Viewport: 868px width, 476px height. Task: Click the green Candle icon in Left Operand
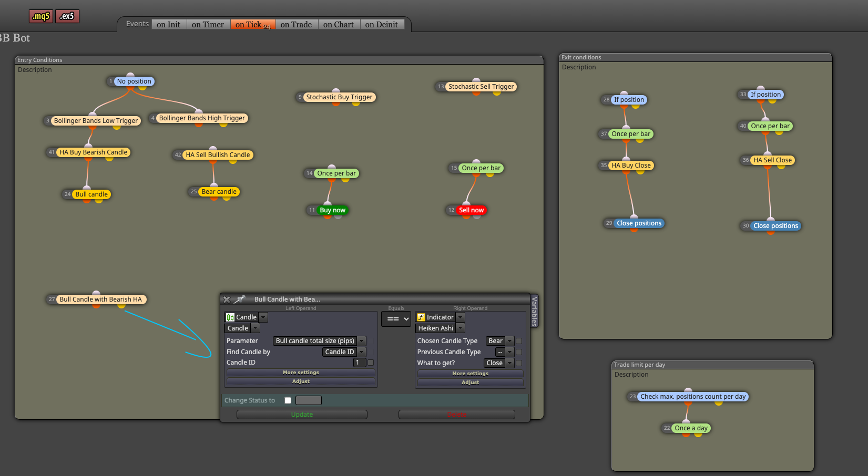pos(230,317)
